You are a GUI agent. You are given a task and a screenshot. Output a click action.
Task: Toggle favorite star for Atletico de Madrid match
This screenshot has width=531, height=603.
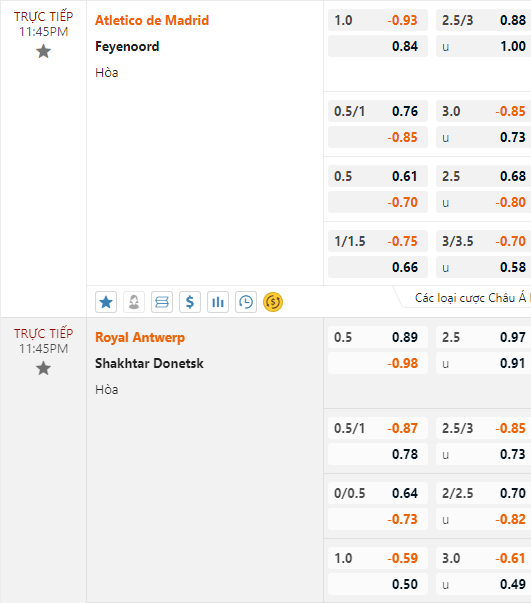click(43, 51)
